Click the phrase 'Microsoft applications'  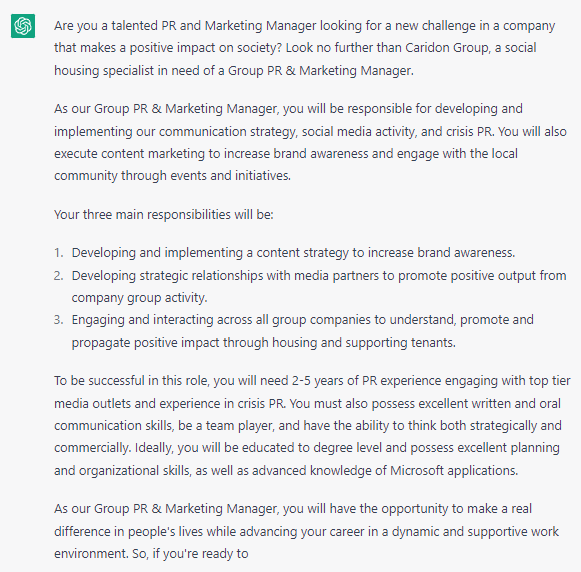click(454, 470)
